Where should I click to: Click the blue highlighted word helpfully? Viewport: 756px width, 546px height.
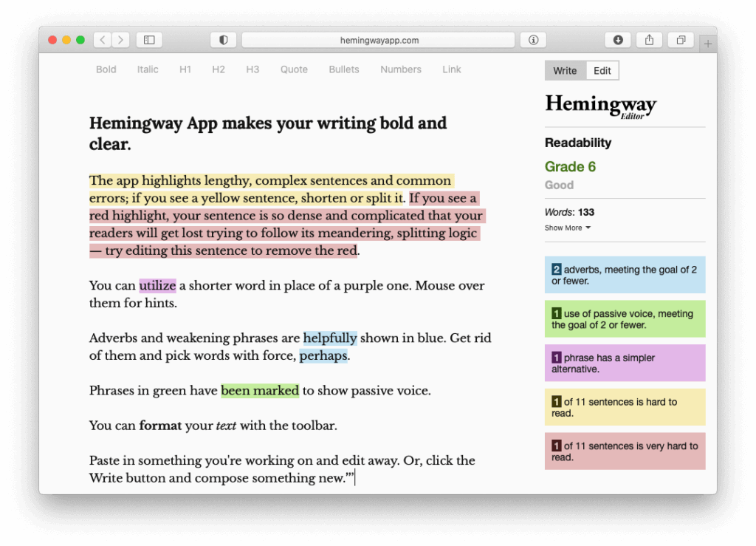[330, 338]
